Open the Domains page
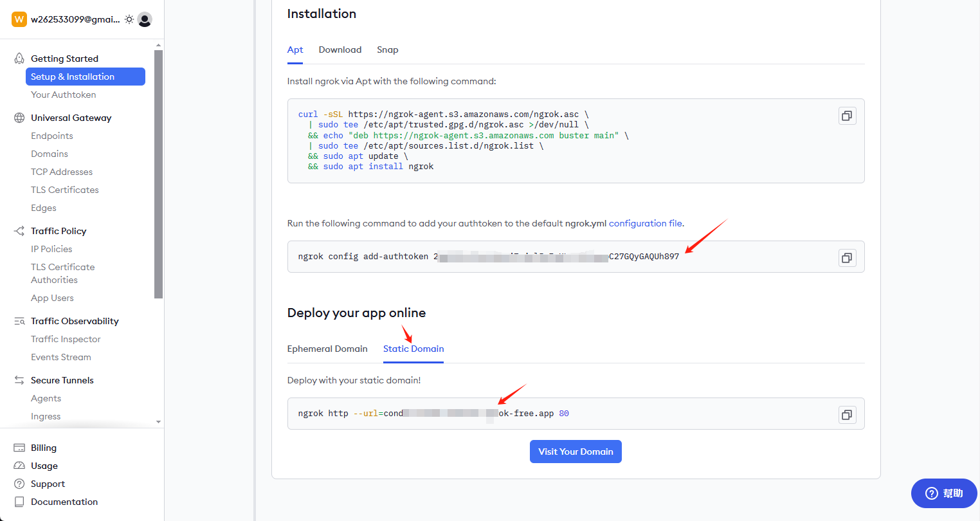The image size is (980, 521). tap(50, 154)
